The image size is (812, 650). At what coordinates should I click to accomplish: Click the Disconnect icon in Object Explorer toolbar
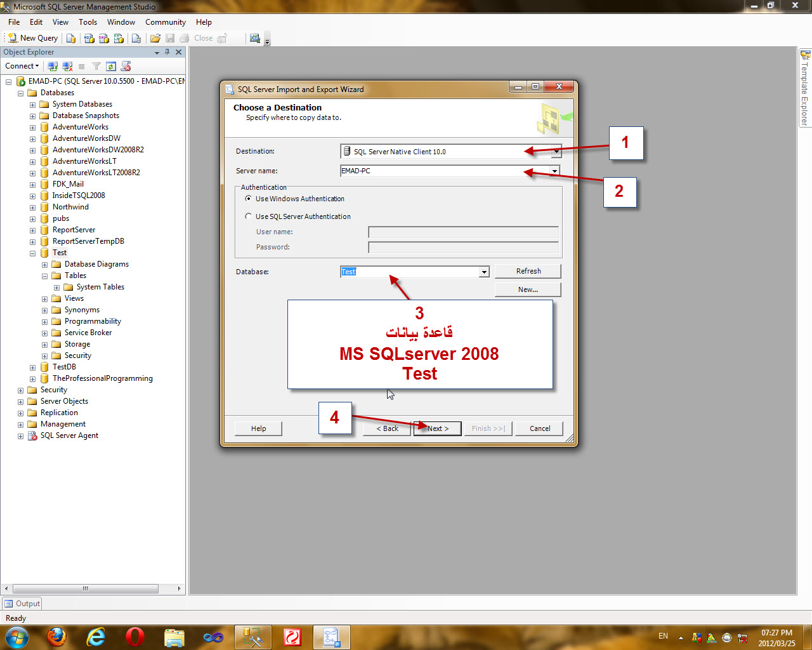pos(67,66)
